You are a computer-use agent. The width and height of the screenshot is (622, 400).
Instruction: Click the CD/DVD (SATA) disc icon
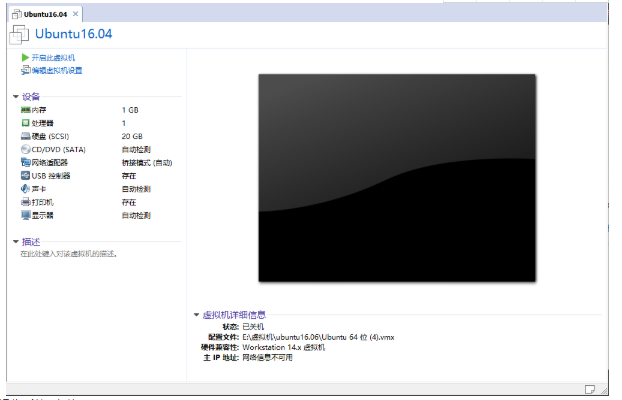click(x=25, y=149)
